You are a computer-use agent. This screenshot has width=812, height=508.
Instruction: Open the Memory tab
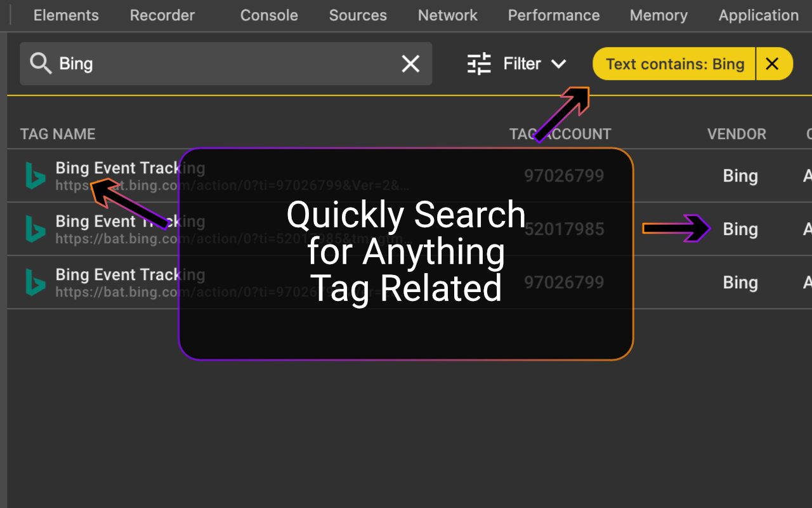pos(658,15)
